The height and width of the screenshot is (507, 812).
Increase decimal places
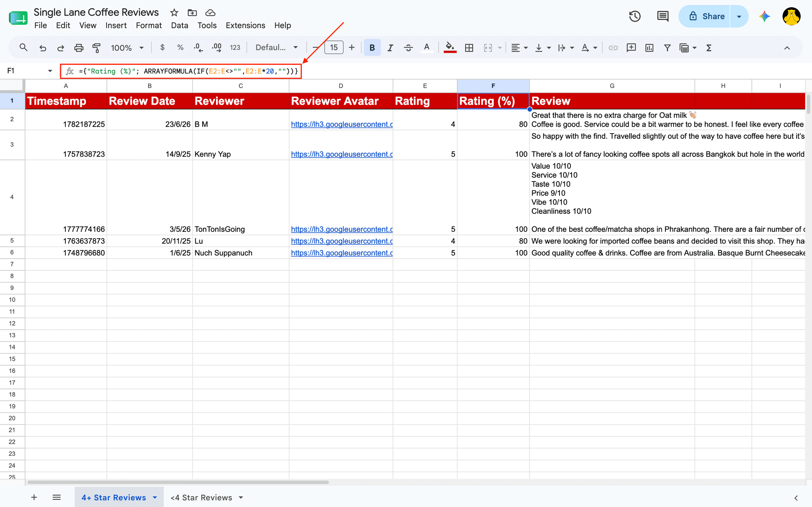click(x=217, y=47)
